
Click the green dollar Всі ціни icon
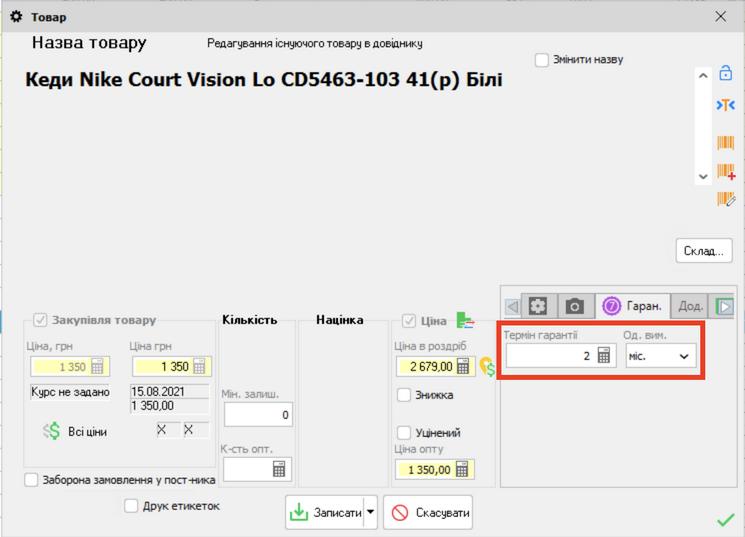tap(52, 431)
